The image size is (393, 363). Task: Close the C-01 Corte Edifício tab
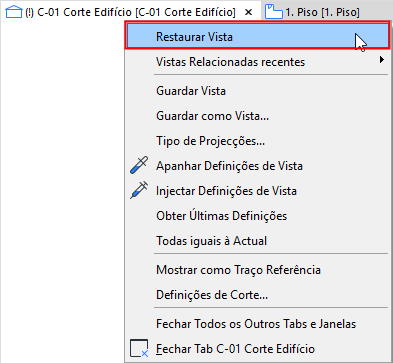(248, 13)
